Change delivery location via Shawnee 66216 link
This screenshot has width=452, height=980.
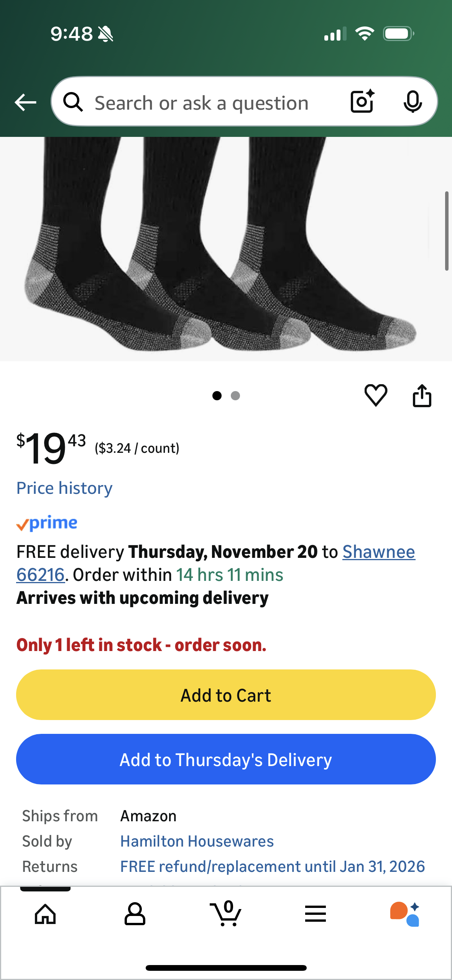click(378, 551)
